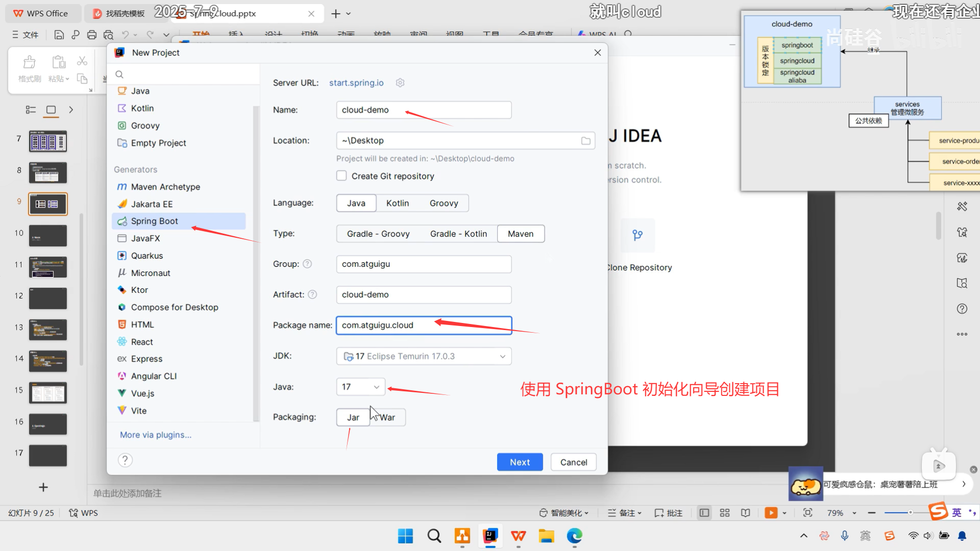Screen dimensions: 980x551
Task: Open Microsoft Edge from the taskbar
Action: click(574, 536)
